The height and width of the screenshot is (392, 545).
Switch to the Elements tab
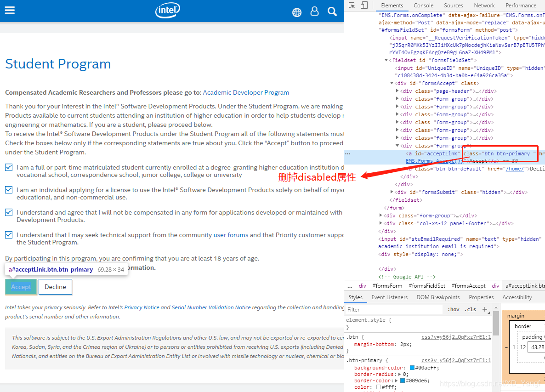point(392,6)
